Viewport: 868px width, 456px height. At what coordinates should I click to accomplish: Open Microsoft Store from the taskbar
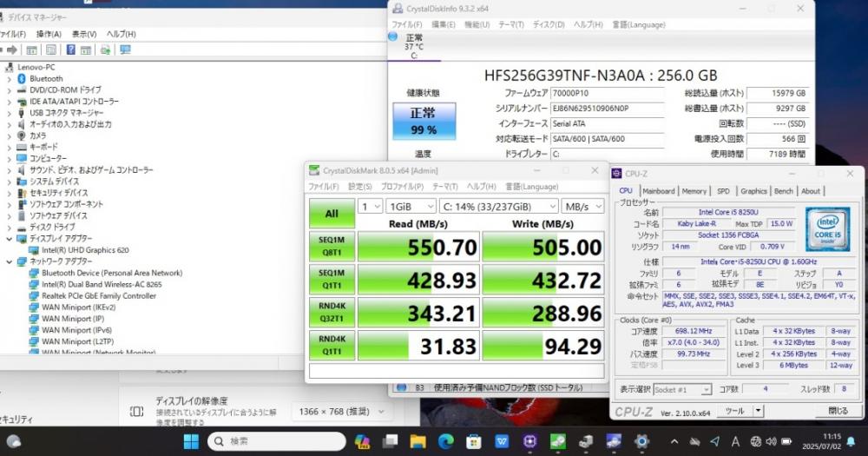[x=474, y=441]
